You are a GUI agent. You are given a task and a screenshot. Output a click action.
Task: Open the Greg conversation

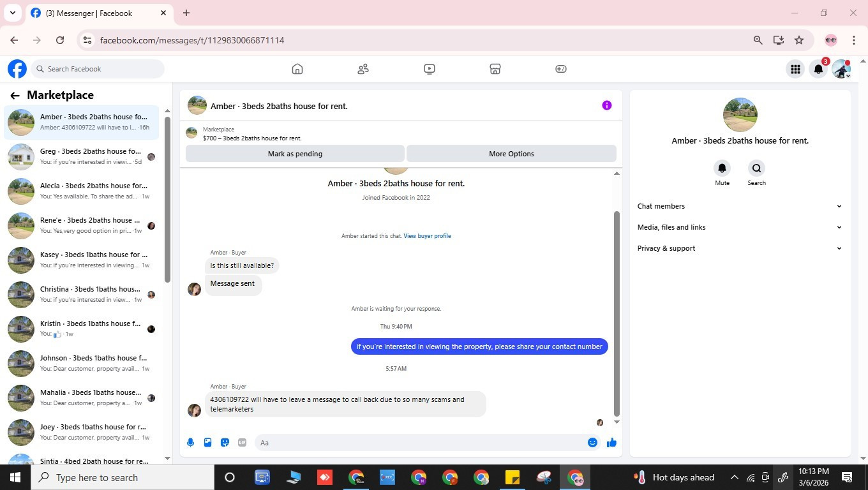82,156
